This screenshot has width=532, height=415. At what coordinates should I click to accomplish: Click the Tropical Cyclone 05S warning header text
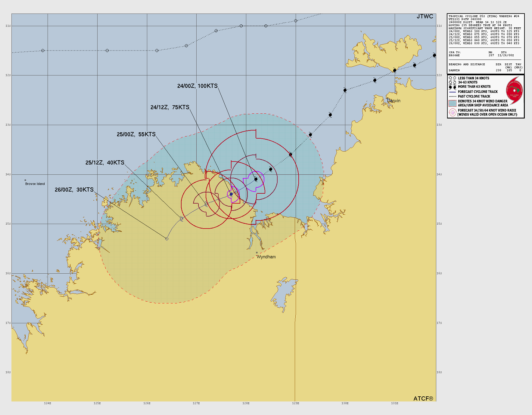click(x=484, y=16)
